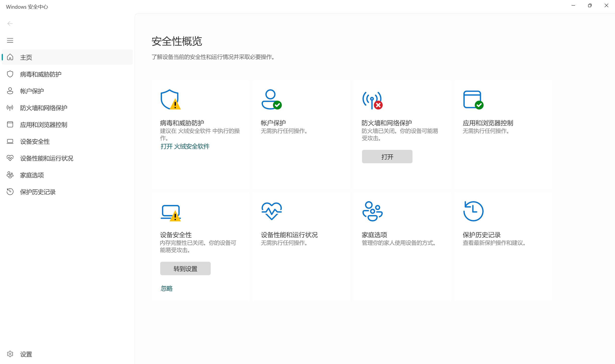Click the 打开 火绒安全软件 link
The height and width of the screenshot is (364, 615).
185,146
